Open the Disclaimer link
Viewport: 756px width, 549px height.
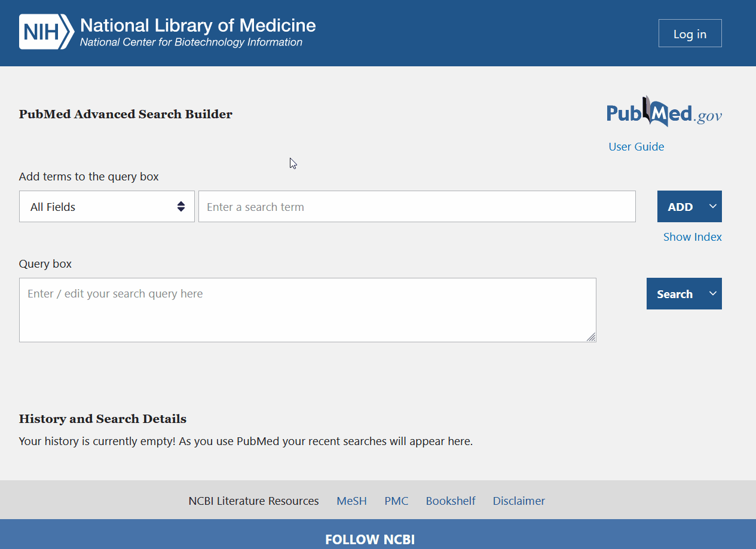pyautogui.click(x=518, y=501)
